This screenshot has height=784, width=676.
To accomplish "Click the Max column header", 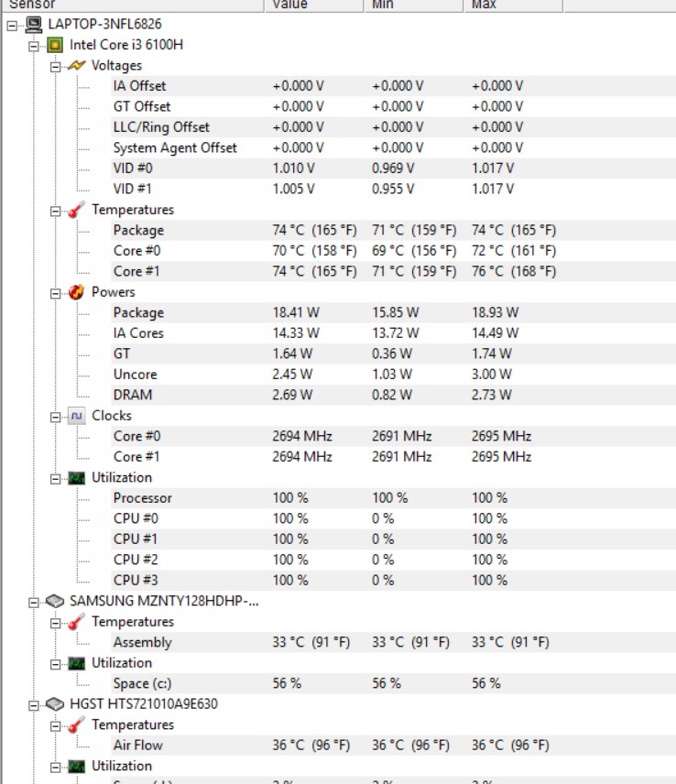I will pos(513,5).
